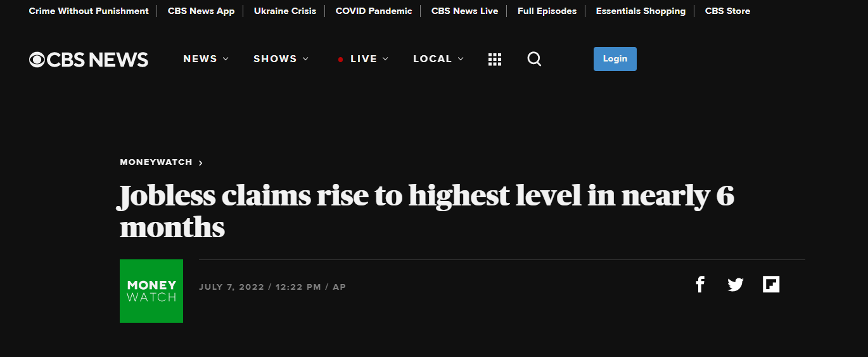
Task: Click the green MoneyWatch logo thumbnail
Action: pos(151,291)
